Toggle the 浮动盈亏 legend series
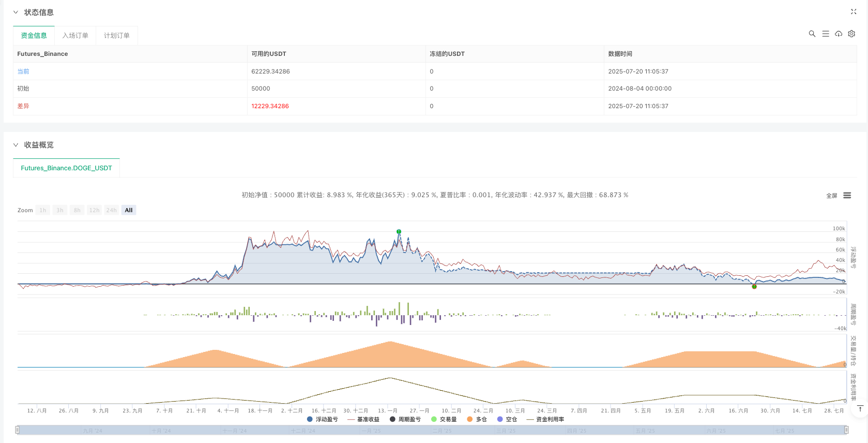The height and width of the screenshot is (443, 868). (x=323, y=419)
